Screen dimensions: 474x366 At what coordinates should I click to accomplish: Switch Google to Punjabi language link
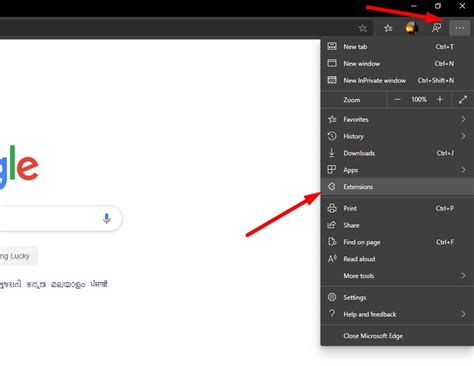click(99, 284)
